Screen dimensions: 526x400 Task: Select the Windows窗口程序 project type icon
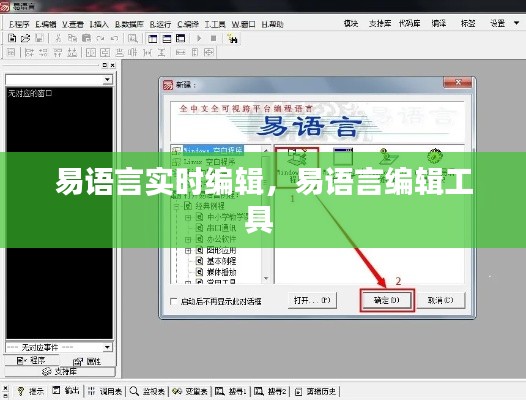[x=297, y=167]
